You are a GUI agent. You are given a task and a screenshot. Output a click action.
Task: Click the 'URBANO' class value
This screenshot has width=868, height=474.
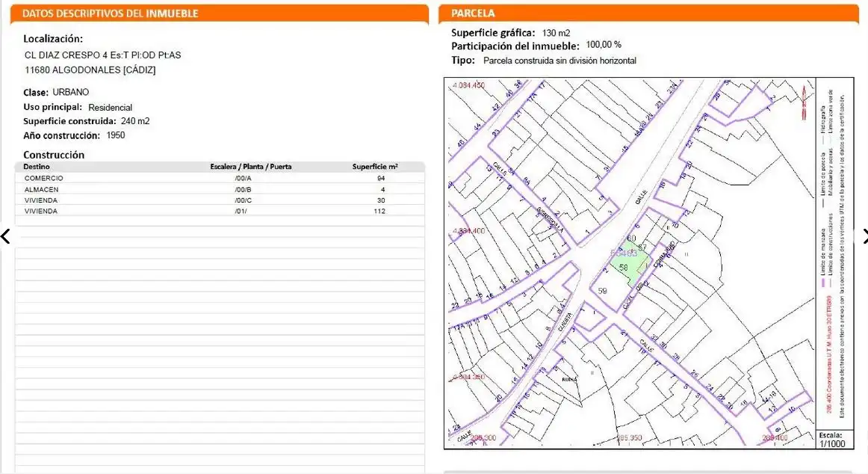click(x=71, y=92)
